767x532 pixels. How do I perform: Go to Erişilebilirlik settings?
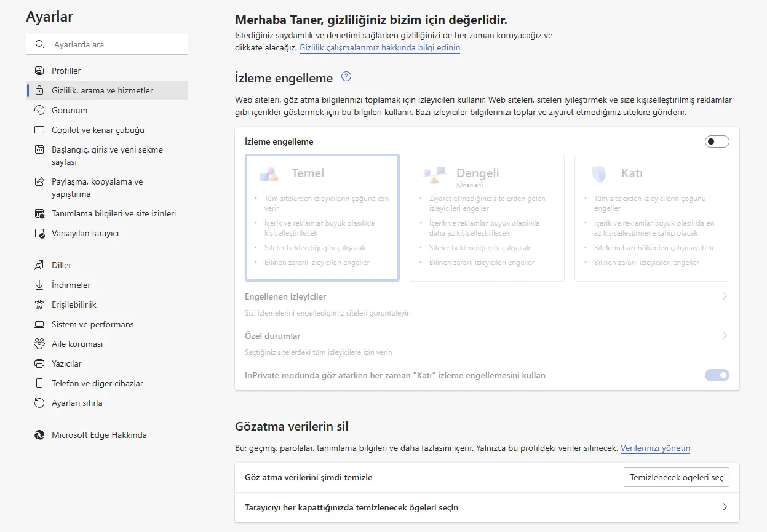pyautogui.click(x=108, y=304)
